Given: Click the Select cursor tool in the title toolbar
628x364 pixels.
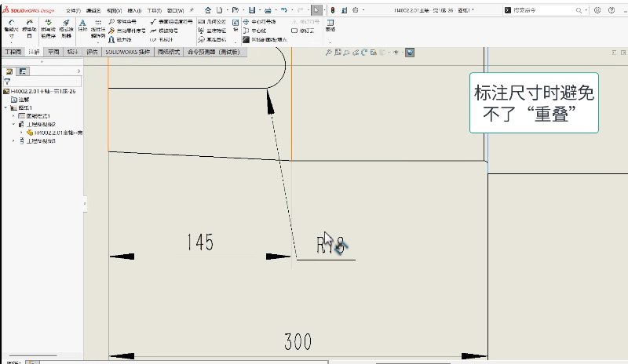Looking at the screenshot, I should 316,10.
